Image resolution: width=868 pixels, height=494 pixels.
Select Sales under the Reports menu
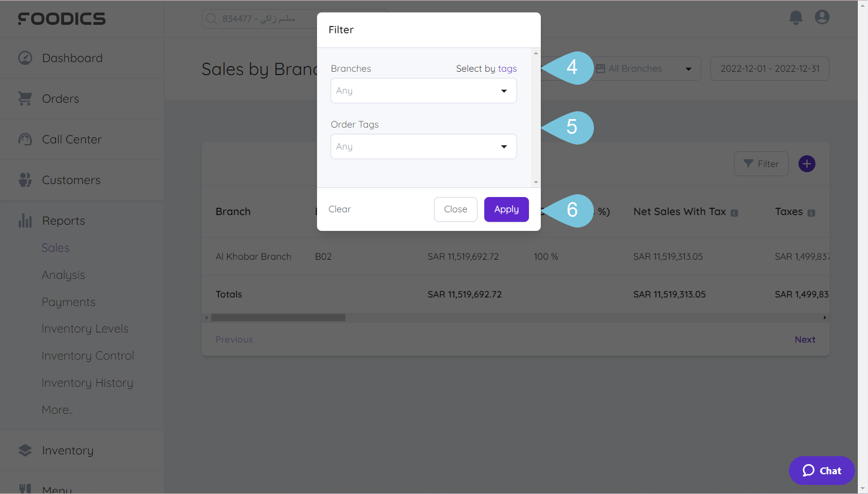[55, 248]
